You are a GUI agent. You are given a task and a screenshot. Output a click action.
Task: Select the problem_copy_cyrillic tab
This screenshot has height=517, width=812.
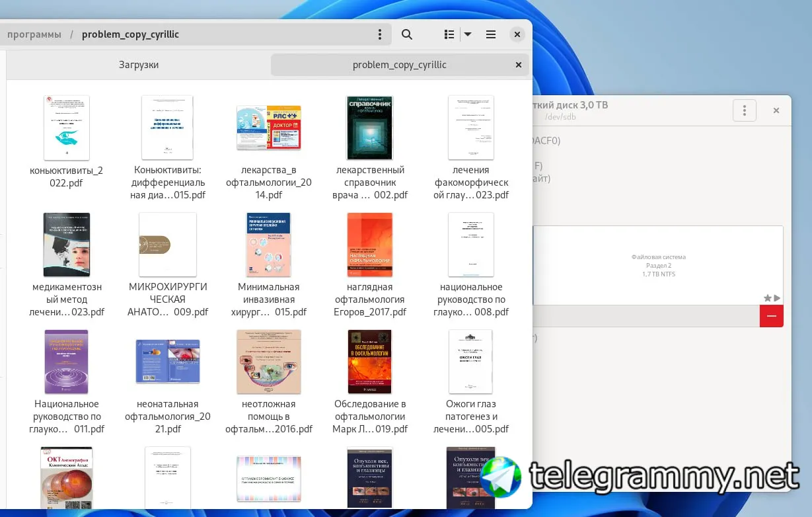pos(400,65)
